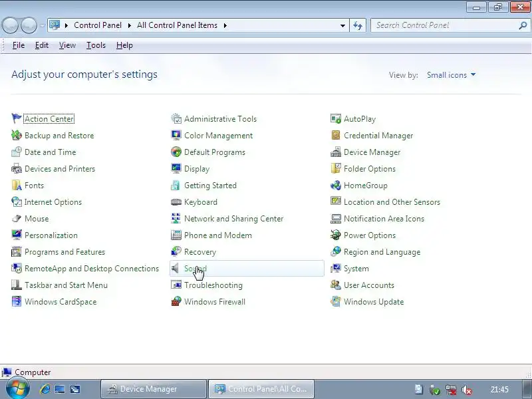
Task: Open the System link
Action: tap(356, 269)
